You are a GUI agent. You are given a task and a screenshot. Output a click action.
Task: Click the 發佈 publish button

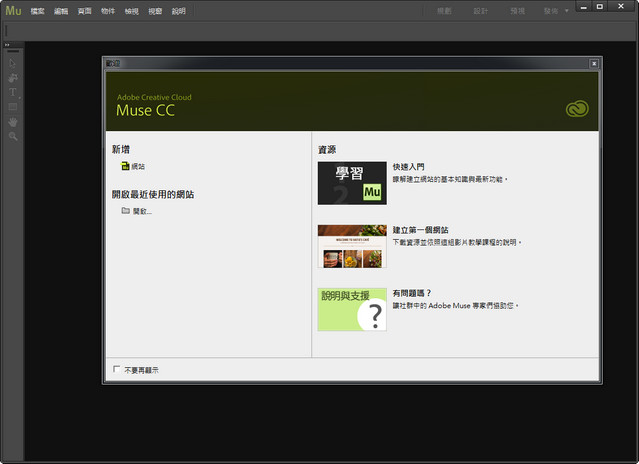point(551,11)
